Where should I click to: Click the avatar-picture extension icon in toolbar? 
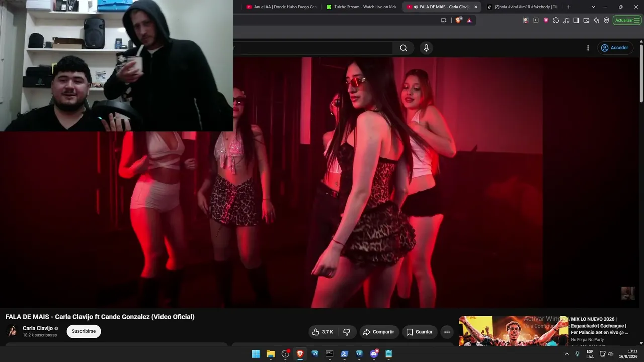click(526, 20)
